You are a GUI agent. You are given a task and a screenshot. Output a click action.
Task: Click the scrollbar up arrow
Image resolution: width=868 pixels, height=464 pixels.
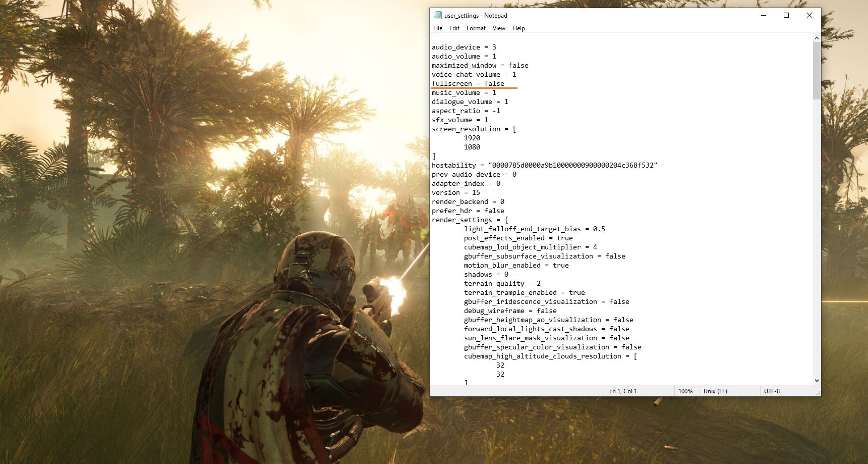click(817, 38)
